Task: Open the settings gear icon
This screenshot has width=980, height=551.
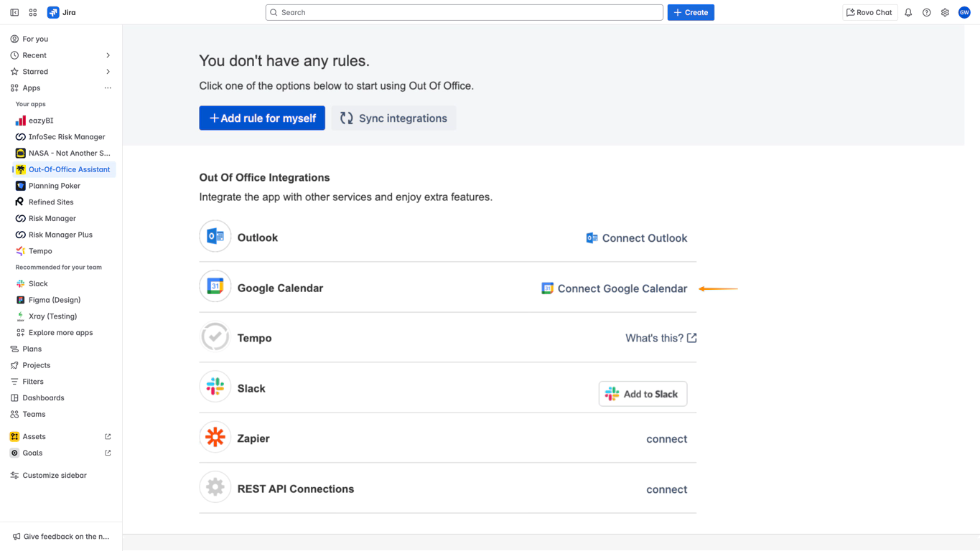Action: click(945, 12)
